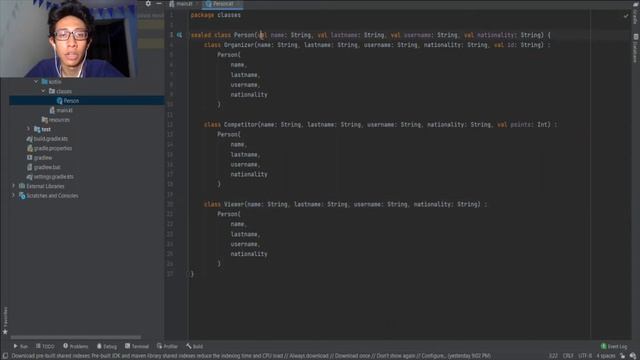Click the Scratches and Consoles icon

(22, 196)
